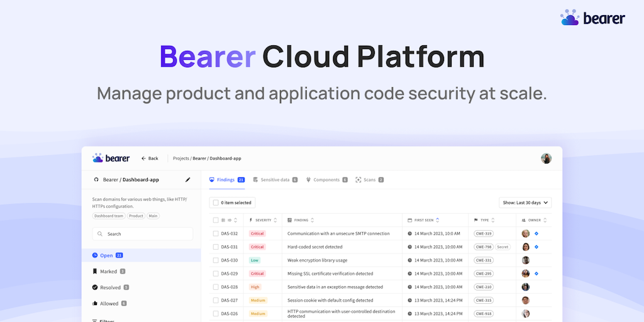Open the Show: Last 30 days dropdown

coord(525,203)
